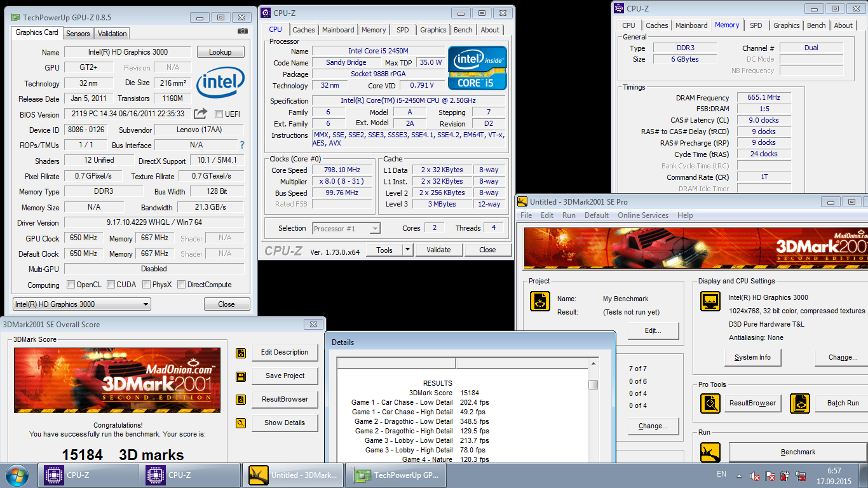Click the Intel Core i5 badge in CPU-Z
The width and height of the screenshot is (868, 488).
(x=477, y=68)
